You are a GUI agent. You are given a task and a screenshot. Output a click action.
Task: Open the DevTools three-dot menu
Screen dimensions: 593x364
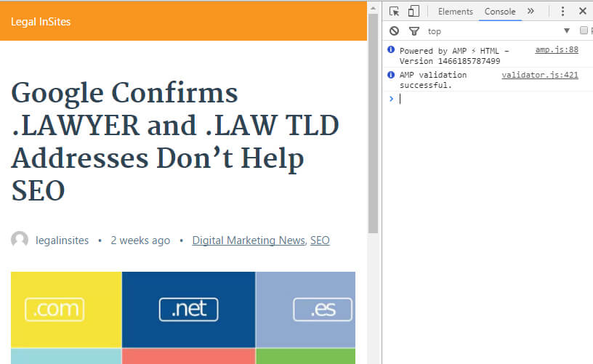point(562,12)
